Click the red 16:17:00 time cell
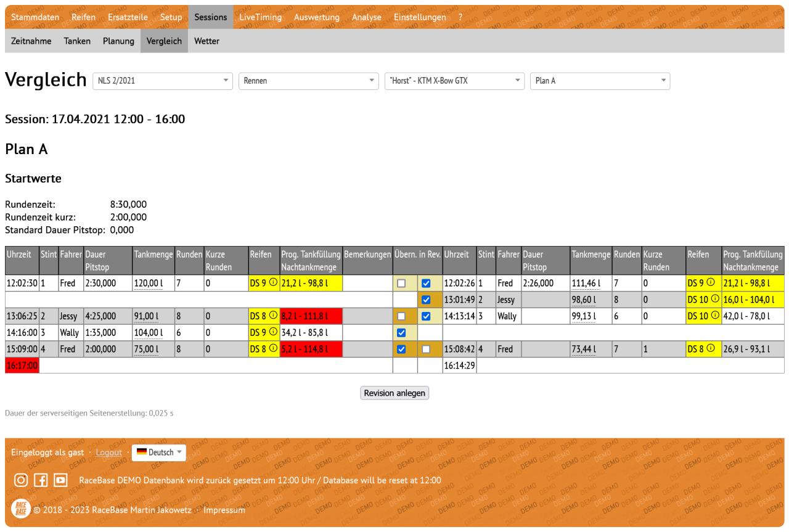This screenshot has width=789, height=532. click(x=22, y=366)
